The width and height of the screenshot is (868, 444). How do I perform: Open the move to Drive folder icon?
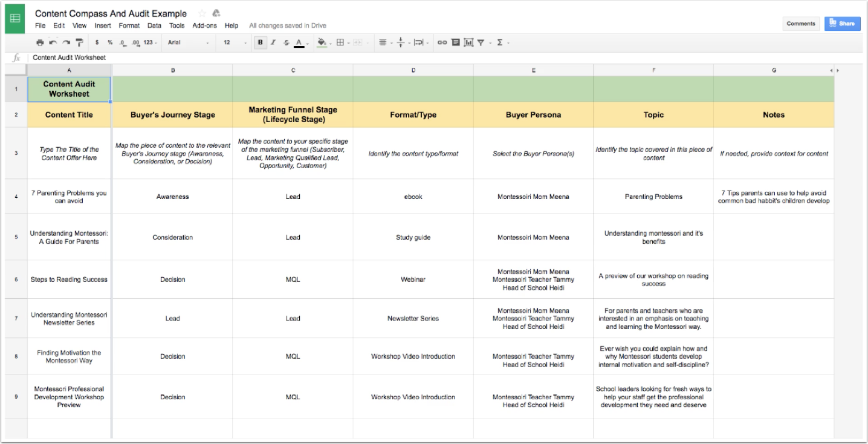coord(216,13)
